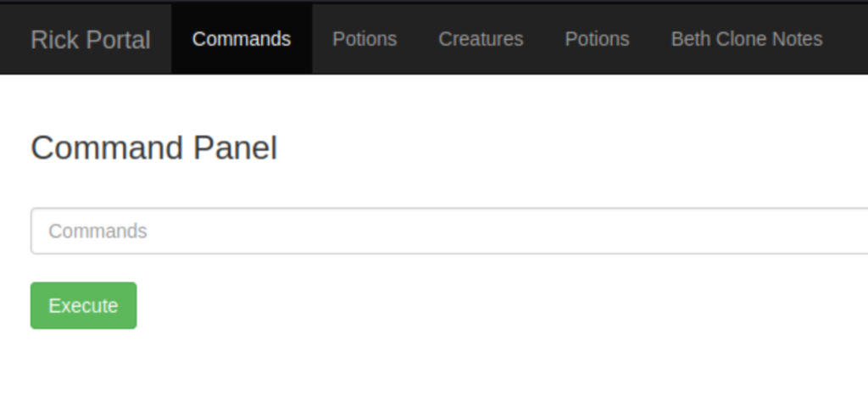
Task: Open the Potions link following Creatures
Action: (597, 39)
